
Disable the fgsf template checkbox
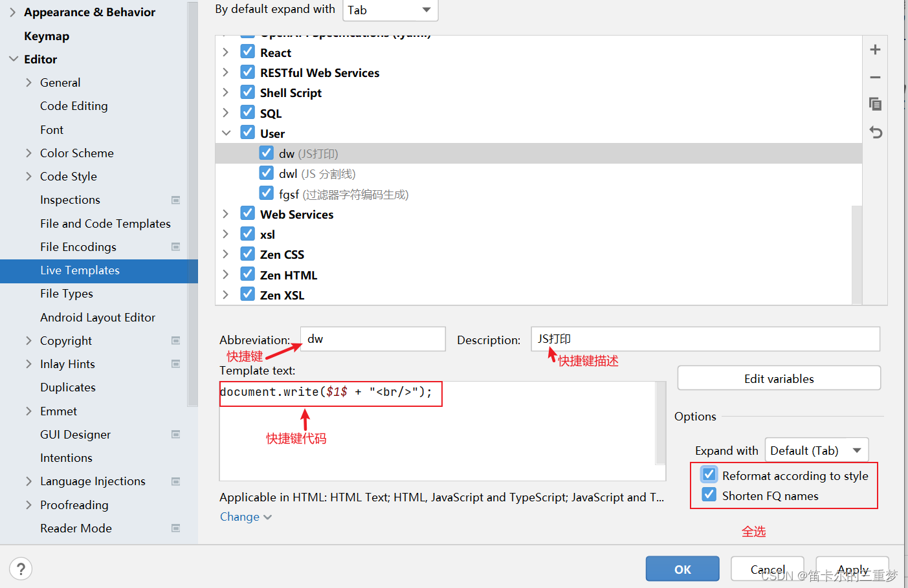[266, 193]
